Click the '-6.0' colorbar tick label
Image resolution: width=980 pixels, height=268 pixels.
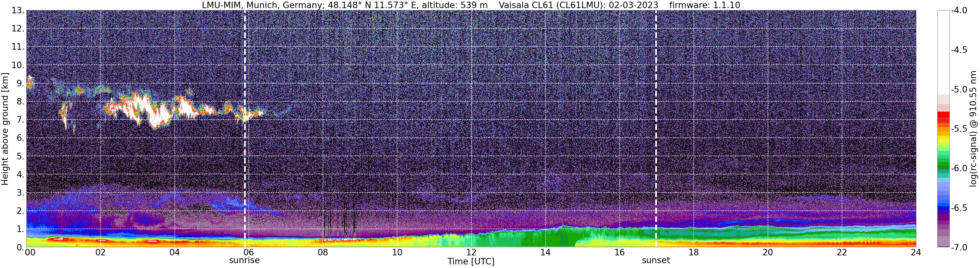point(959,168)
